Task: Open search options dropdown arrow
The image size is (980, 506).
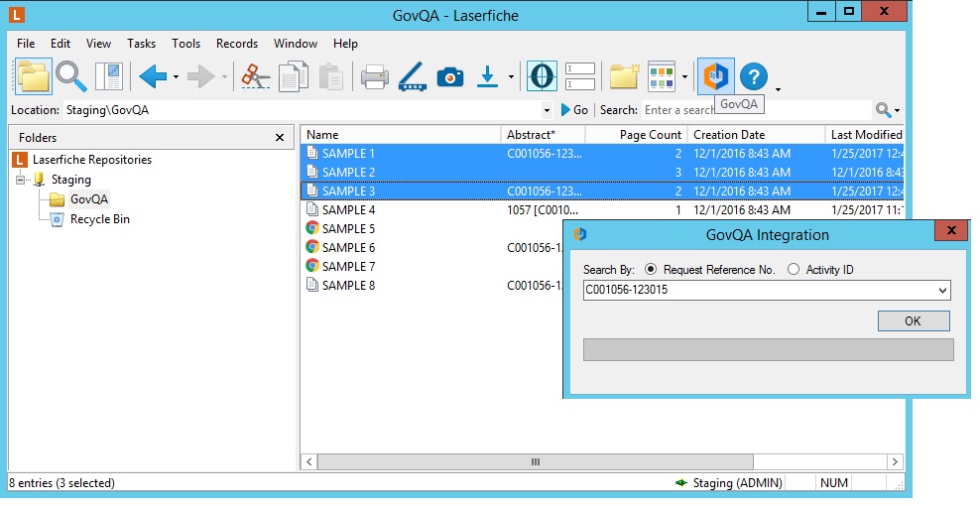Action: tap(898, 111)
